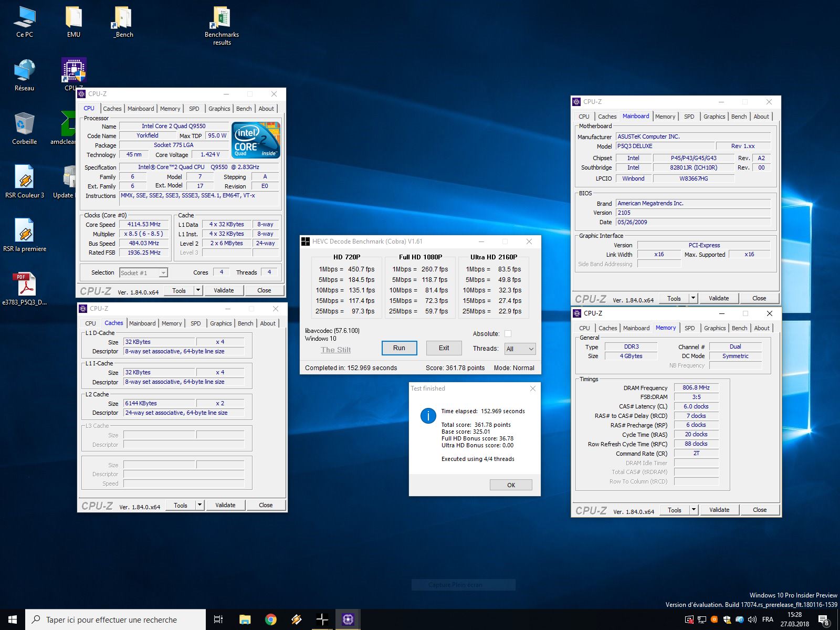Click the 6144 KBytes L2 cache size
Viewport: 840px width, 630px height.
[159, 403]
